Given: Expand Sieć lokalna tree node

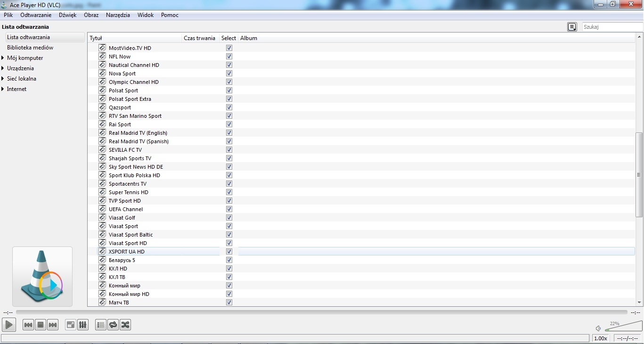Looking at the screenshot, I should pos(3,79).
